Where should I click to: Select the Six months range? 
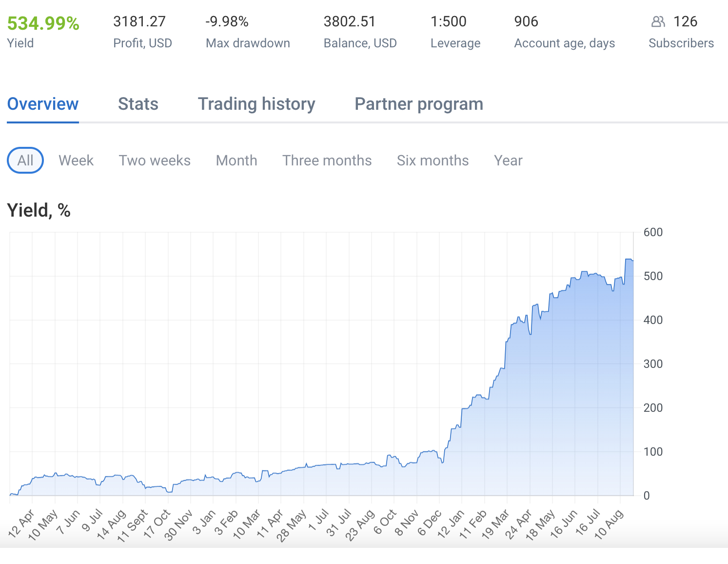[433, 161]
